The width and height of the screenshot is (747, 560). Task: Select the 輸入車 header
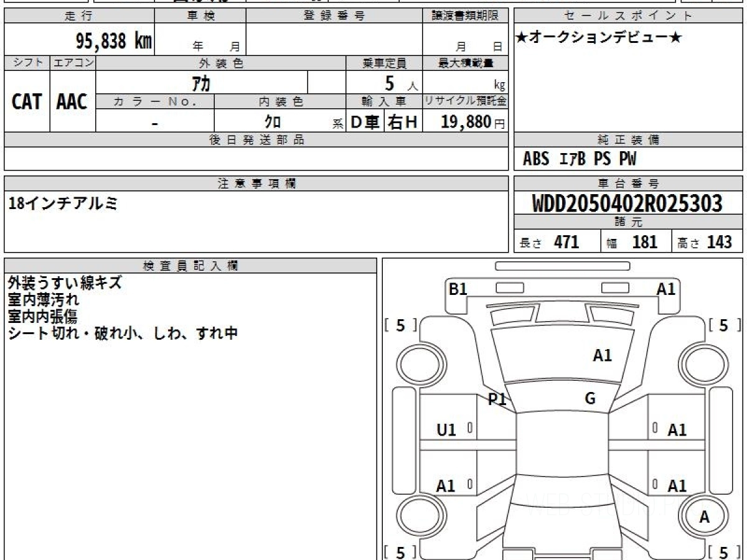384,101
